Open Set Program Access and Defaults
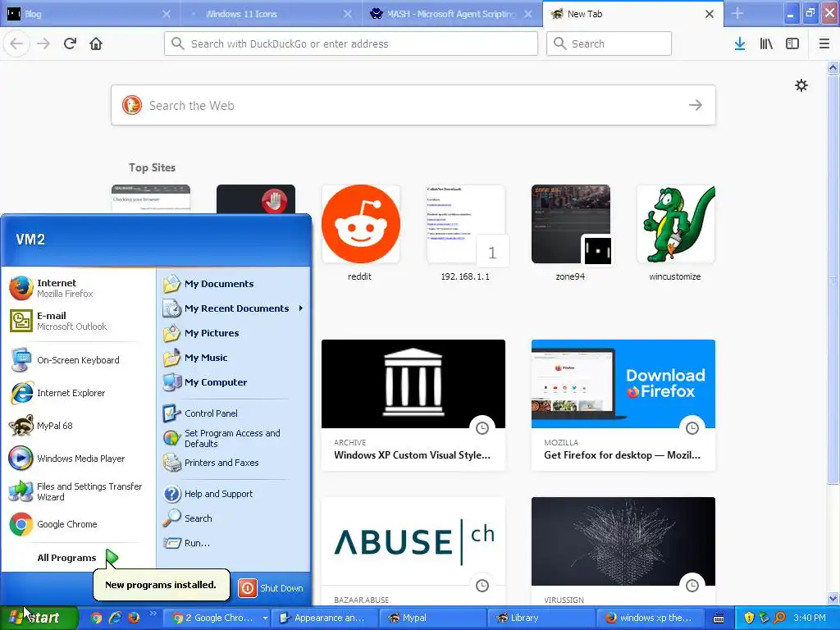 [x=234, y=438]
